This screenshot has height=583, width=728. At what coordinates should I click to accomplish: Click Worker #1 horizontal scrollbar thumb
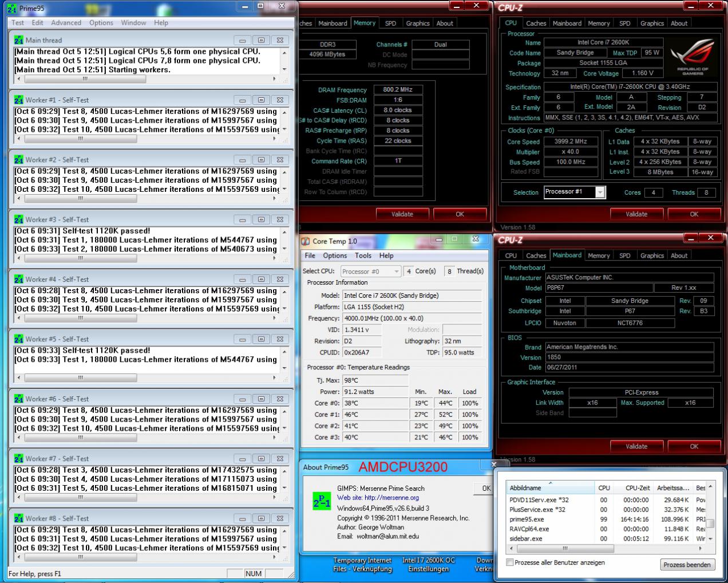click(x=80, y=139)
